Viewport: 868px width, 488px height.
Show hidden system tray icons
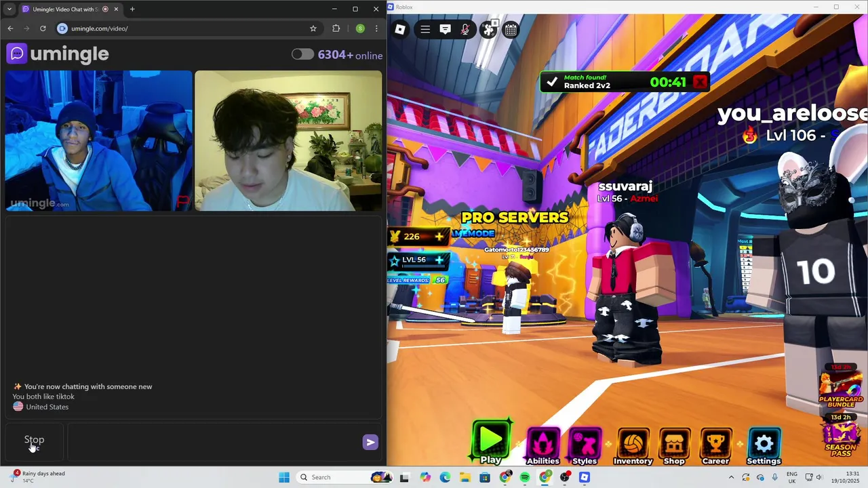(x=731, y=477)
